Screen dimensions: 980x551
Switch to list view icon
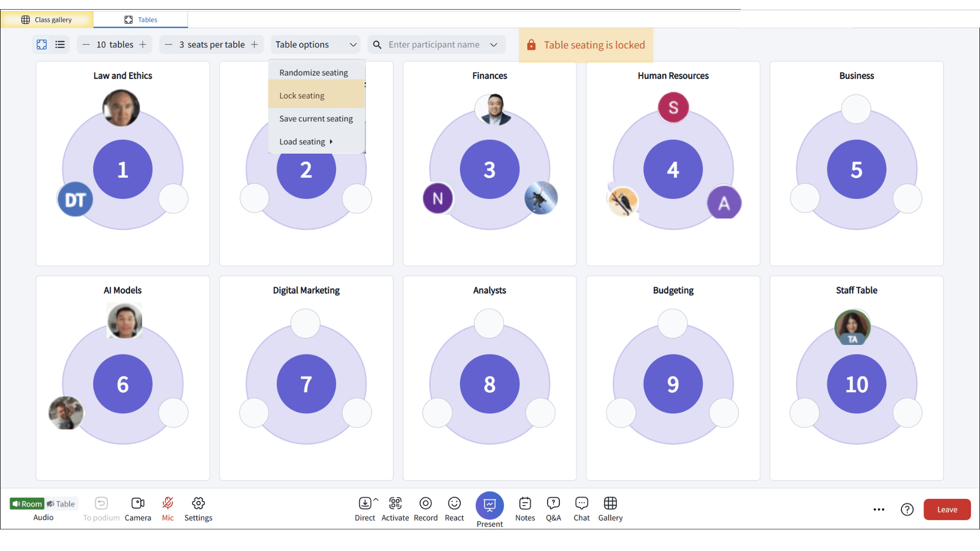[x=60, y=44]
